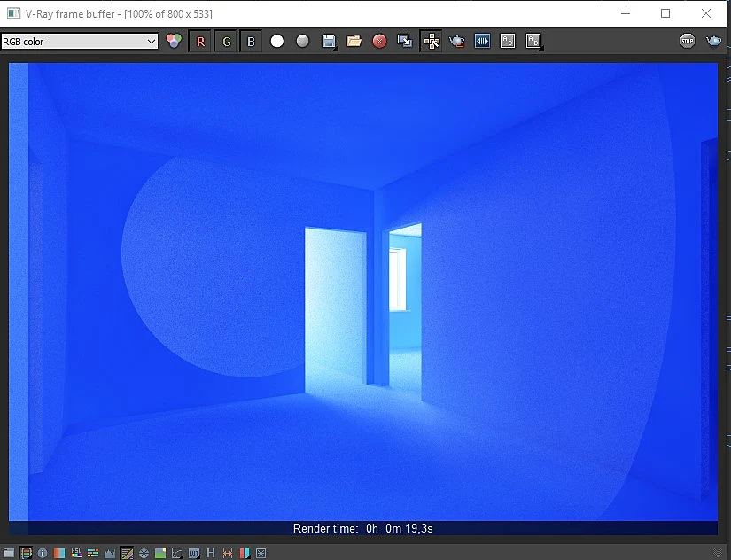Save the rendered image with the floppy disk icon
This screenshot has width=731, height=560.
[x=329, y=41]
